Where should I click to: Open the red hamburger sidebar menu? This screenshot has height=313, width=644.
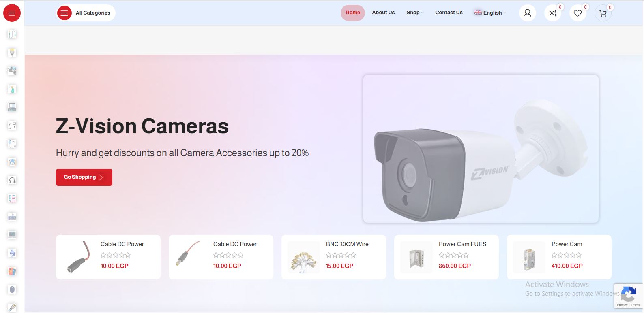coord(12,13)
